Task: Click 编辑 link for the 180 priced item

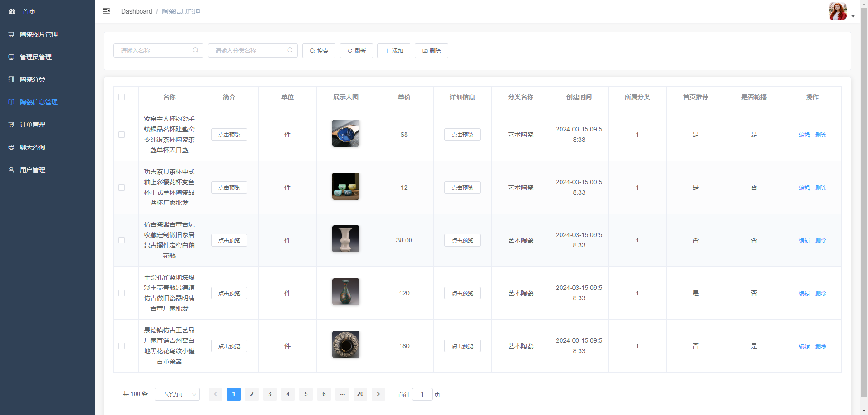Action: coord(804,346)
